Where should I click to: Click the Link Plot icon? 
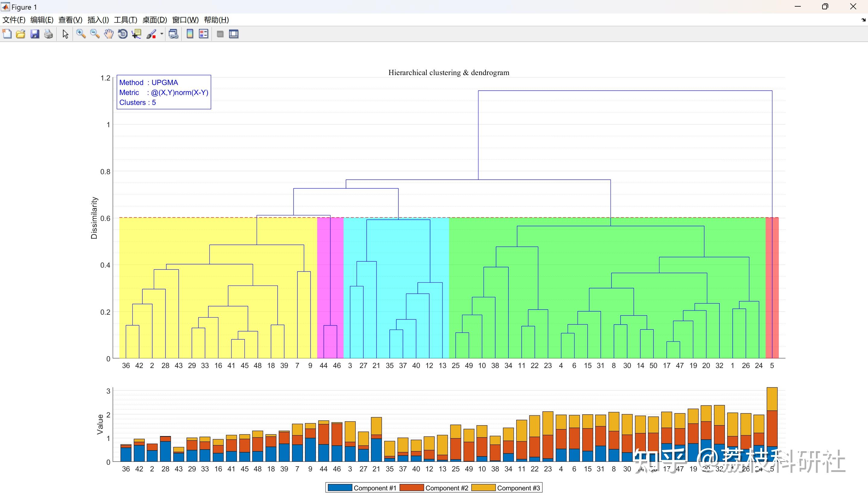click(x=173, y=34)
